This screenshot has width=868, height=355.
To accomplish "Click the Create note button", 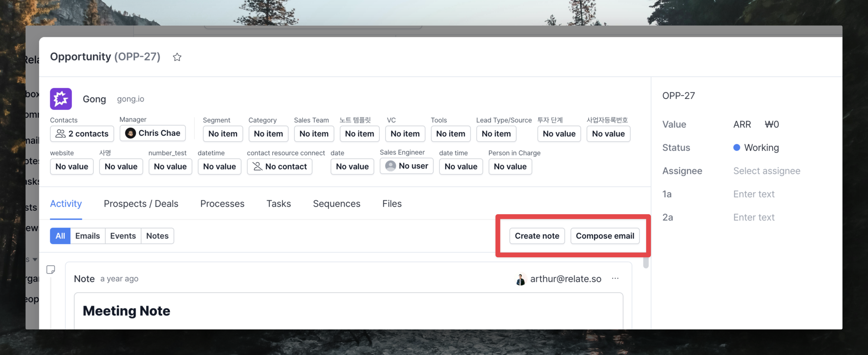I will 537,236.
